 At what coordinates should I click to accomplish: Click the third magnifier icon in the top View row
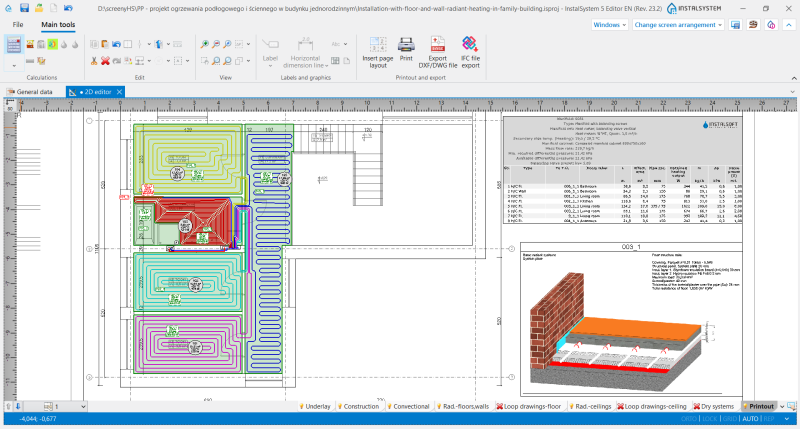[x=227, y=44]
